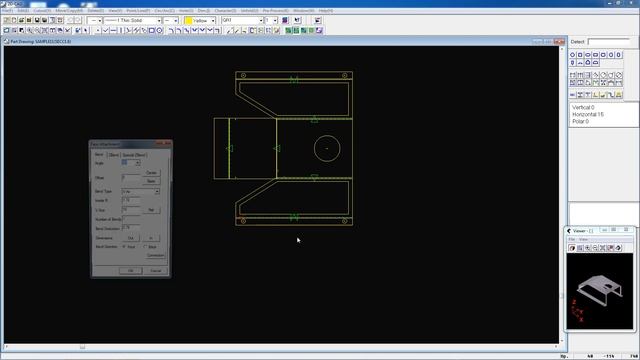
Task: Open the Pre-Process menu
Action: (275, 11)
